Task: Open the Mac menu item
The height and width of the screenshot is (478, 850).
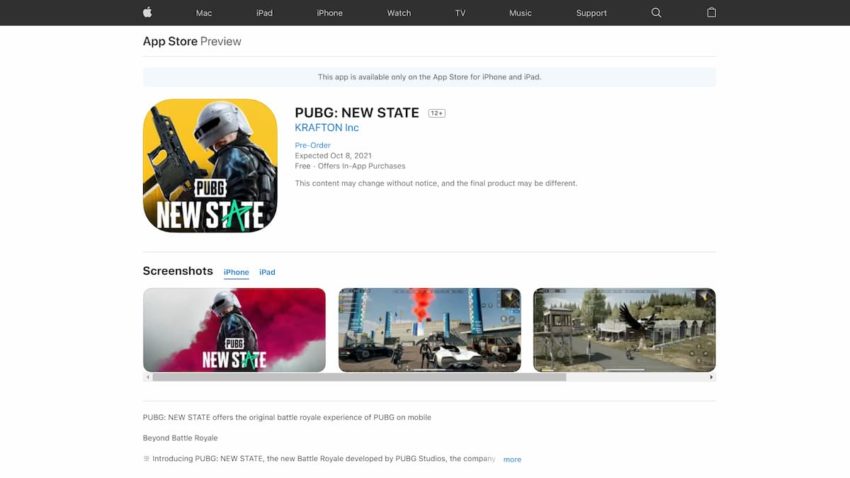Action: (x=204, y=13)
